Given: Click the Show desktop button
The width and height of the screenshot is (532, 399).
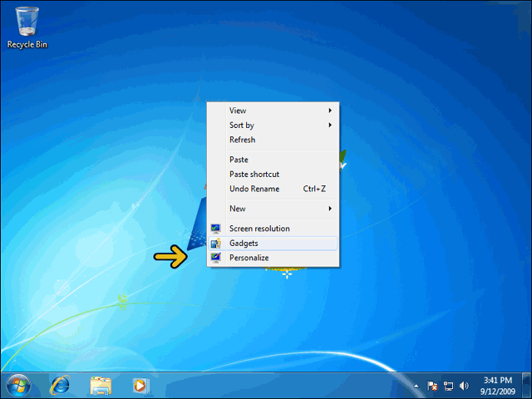Looking at the screenshot, I should pos(526,386).
